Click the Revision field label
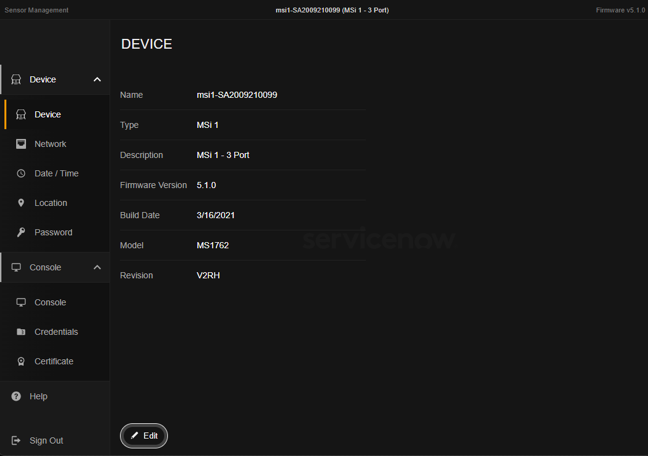 [x=136, y=275]
